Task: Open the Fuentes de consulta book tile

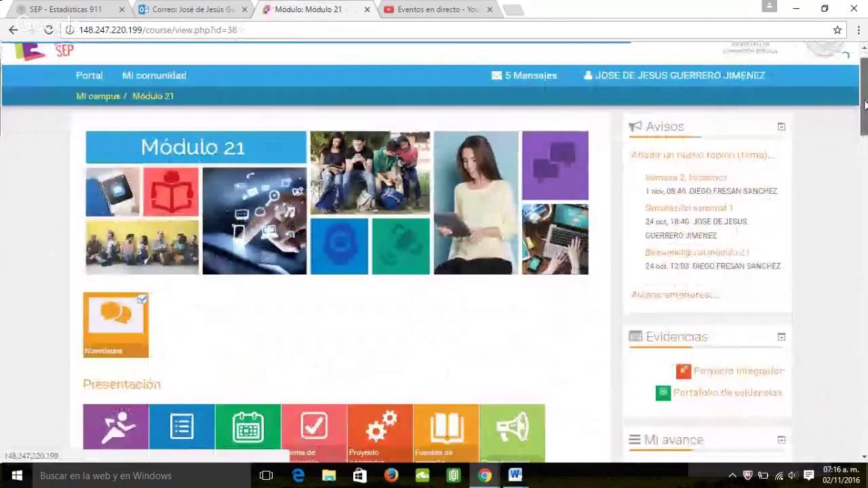Action: pos(446,432)
